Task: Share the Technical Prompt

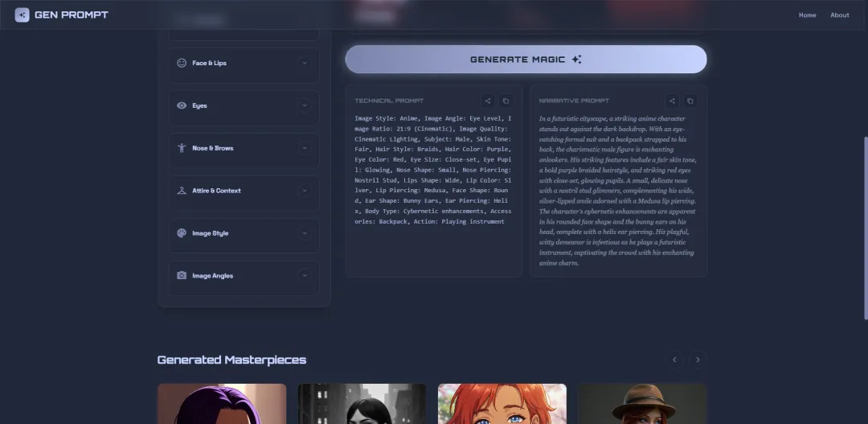Action: pos(488,101)
